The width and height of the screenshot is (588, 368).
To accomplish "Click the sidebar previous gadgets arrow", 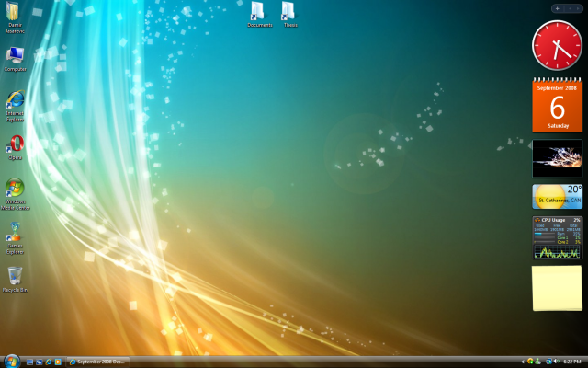I will tap(570, 8).
